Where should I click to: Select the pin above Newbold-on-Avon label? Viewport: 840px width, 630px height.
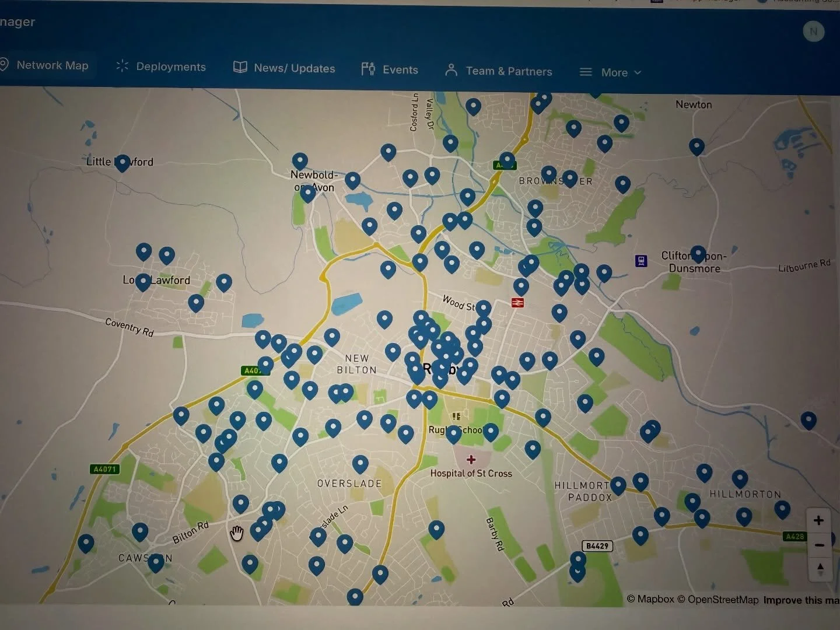click(300, 161)
